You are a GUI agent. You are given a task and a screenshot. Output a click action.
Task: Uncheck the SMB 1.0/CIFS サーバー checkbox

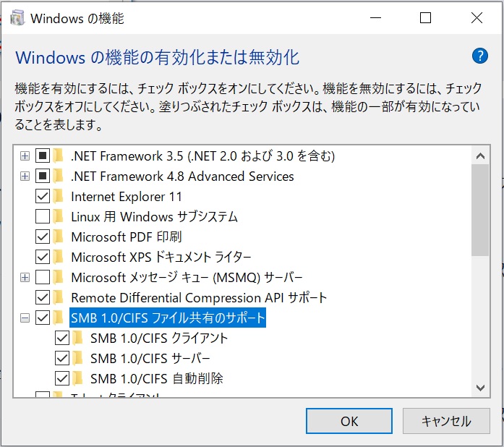(x=62, y=358)
